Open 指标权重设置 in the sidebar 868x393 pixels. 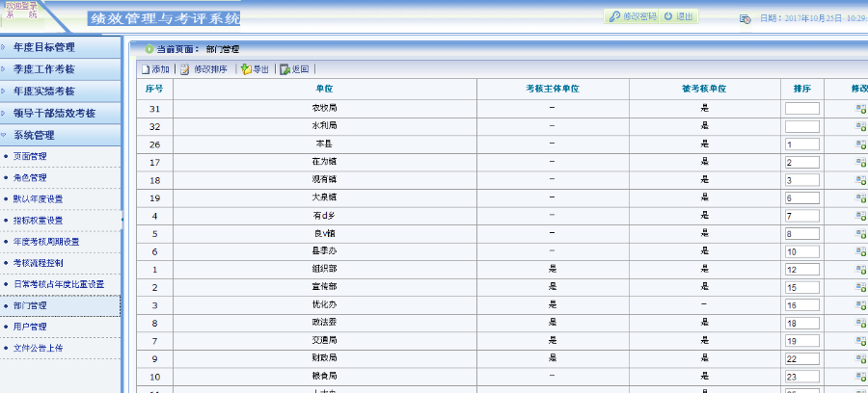pyautogui.click(x=39, y=221)
